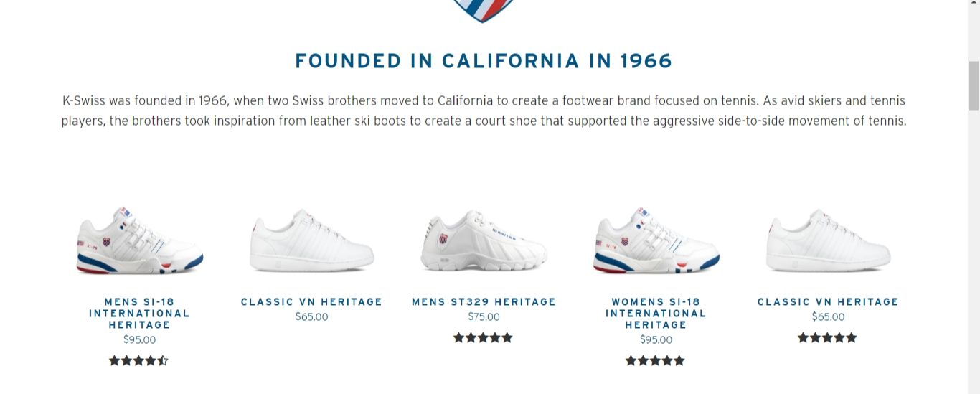Click the $65.00 price of first Classic VN
The width and height of the screenshot is (980, 394).
(x=311, y=316)
